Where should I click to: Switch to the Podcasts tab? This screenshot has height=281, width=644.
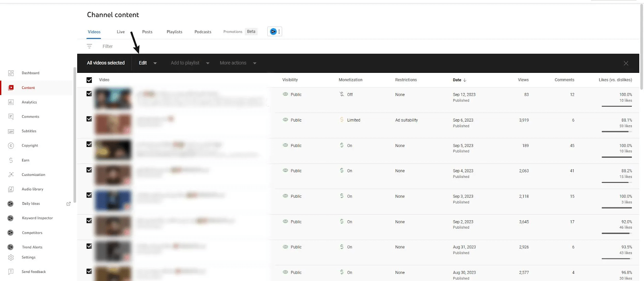[203, 32]
